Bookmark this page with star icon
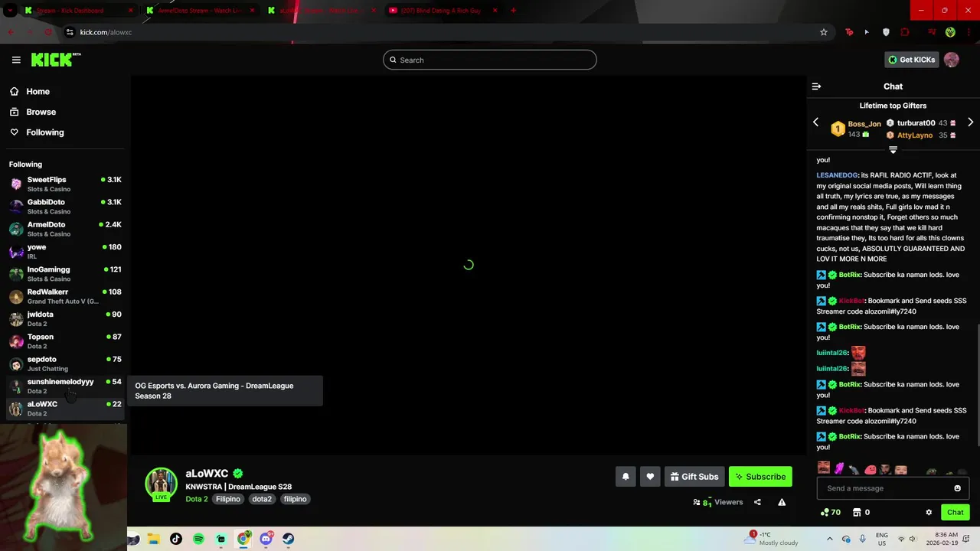Image resolution: width=980 pixels, height=551 pixels. tap(824, 32)
